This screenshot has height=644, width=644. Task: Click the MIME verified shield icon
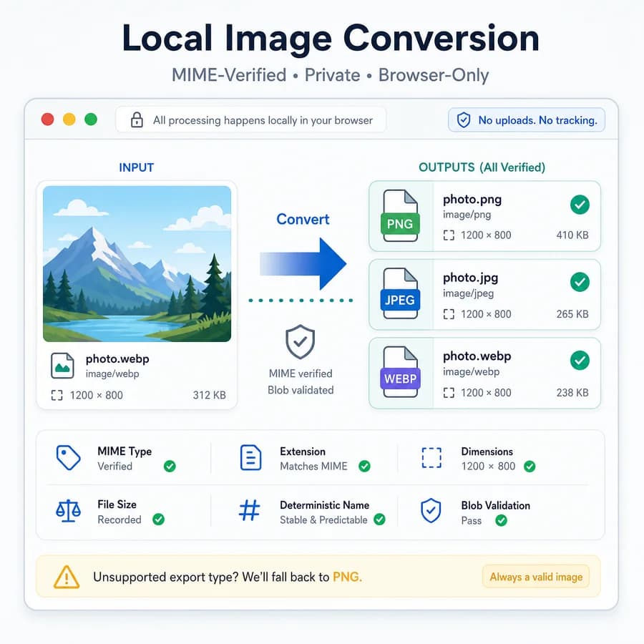pyautogui.click(x=301, y=342)
